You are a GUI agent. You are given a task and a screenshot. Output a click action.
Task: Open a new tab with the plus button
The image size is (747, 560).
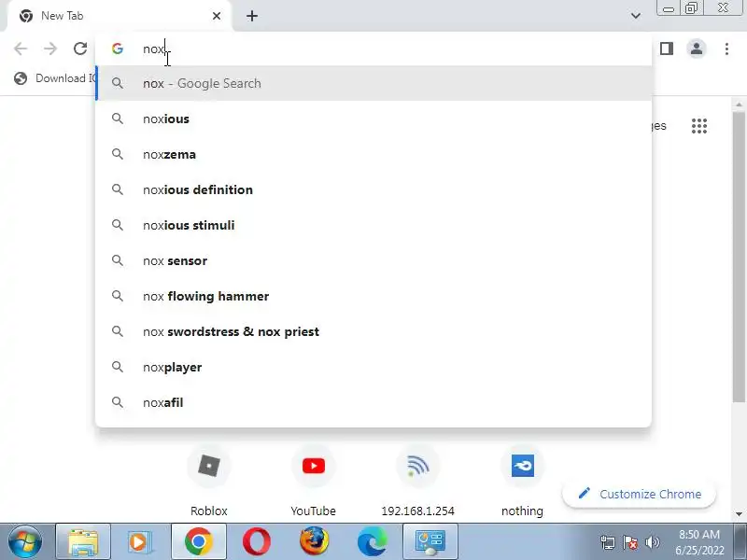(252, 16)
